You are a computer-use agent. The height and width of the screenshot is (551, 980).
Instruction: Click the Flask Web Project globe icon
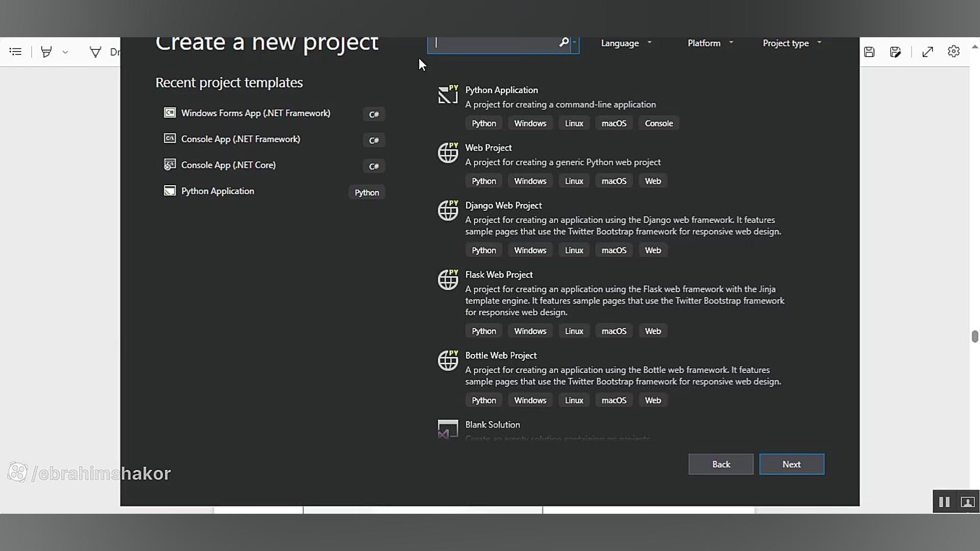coord(448,280)
